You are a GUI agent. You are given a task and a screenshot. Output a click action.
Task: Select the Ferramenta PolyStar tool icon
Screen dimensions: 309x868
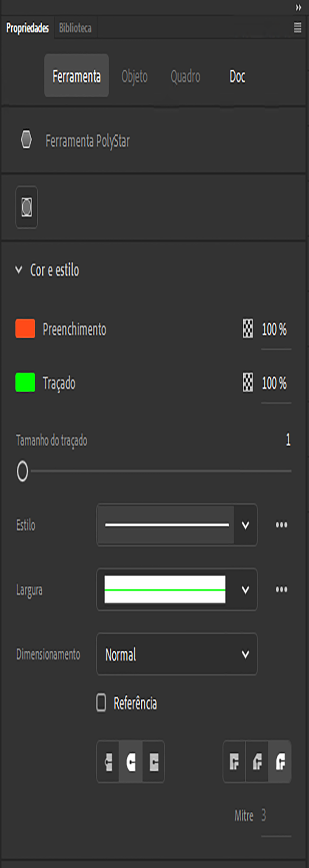[x=27, y=142]
